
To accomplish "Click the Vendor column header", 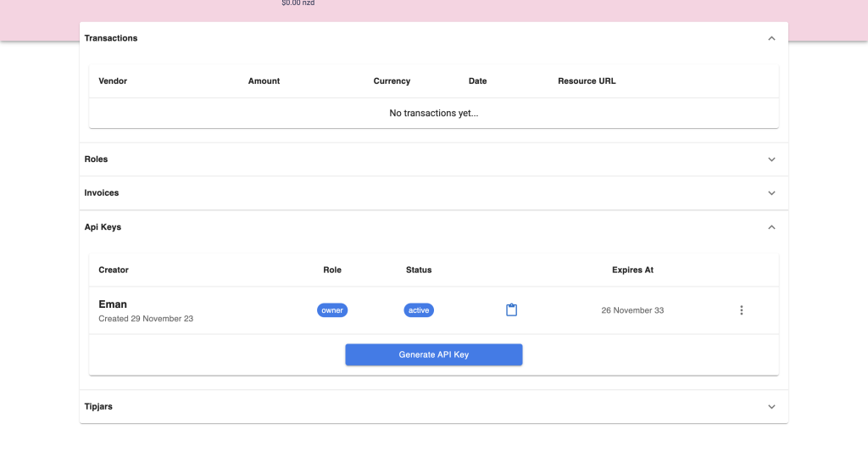I will (113, 81).
